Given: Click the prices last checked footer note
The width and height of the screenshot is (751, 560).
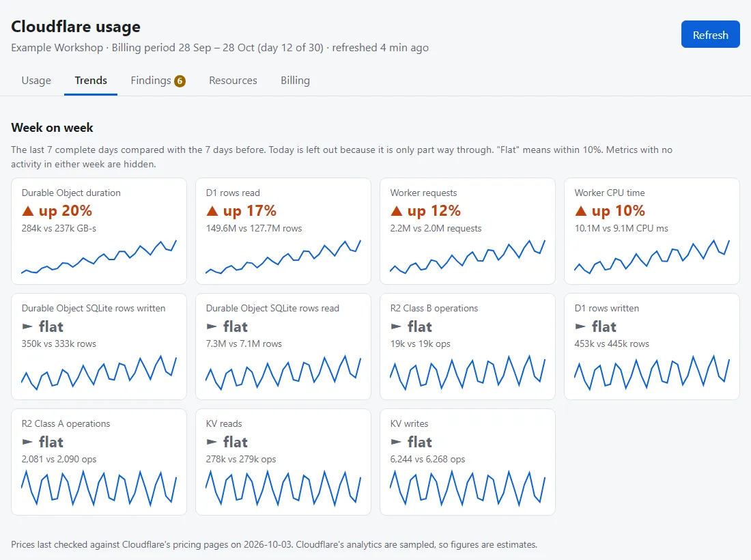Looking at the screenshot, I should 274,545.
